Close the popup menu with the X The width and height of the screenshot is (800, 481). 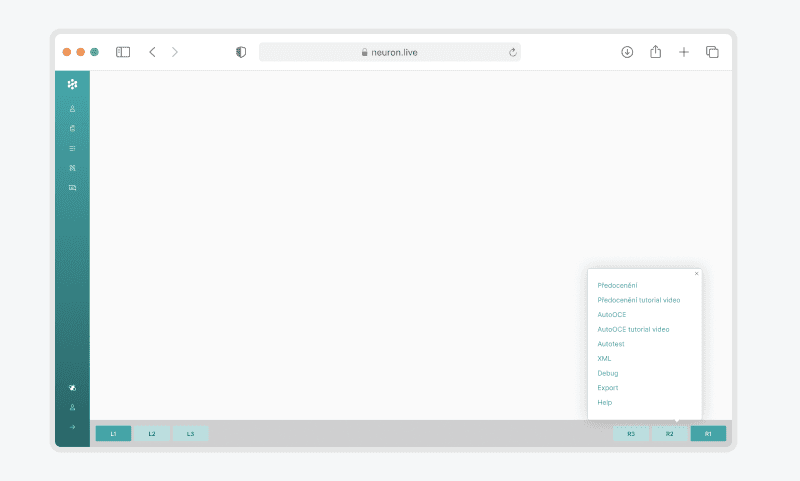tap(696, 273)
